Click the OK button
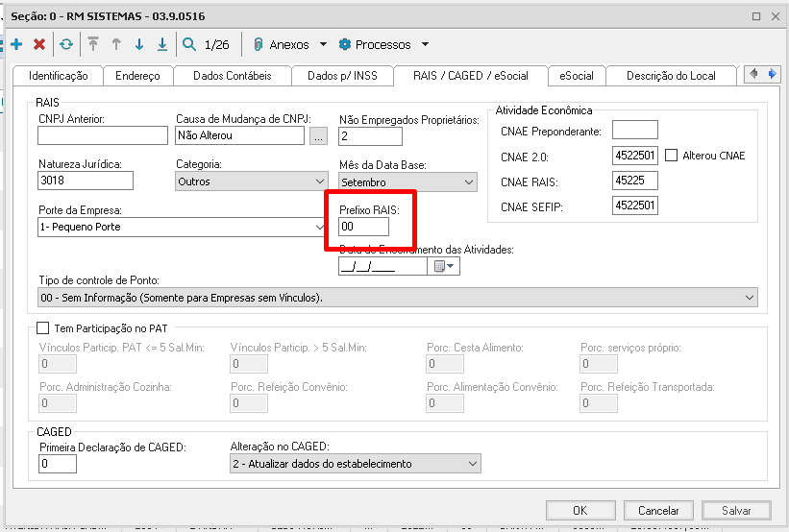789x532 pixels. 580,510
